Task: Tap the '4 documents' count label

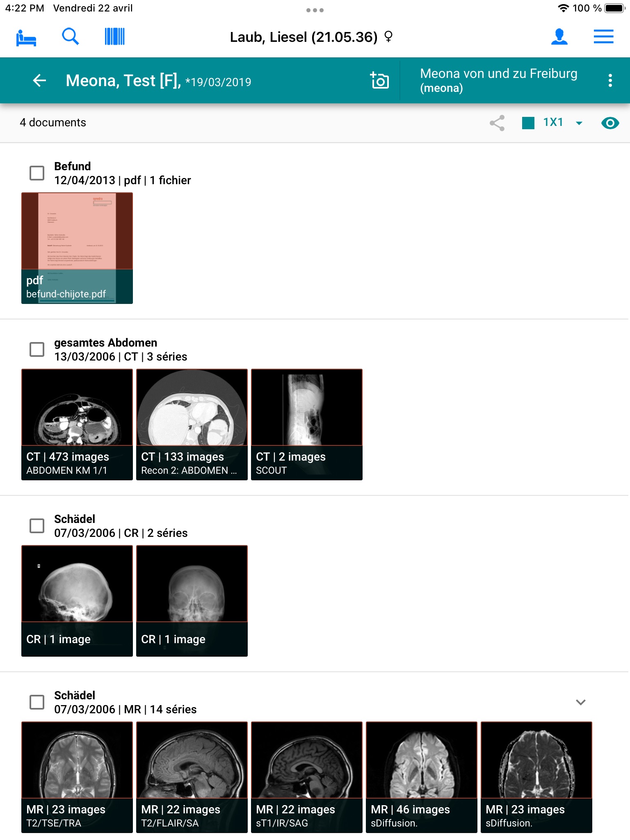Action: 53,122
